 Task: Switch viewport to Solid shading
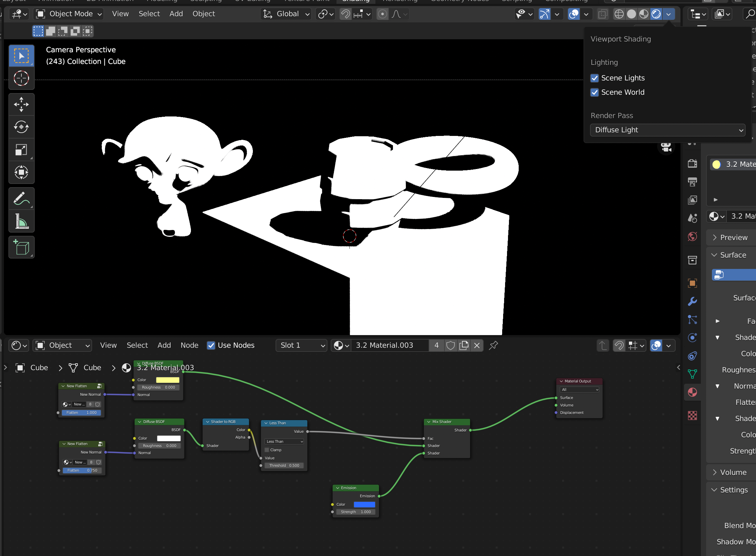[631, 14]
